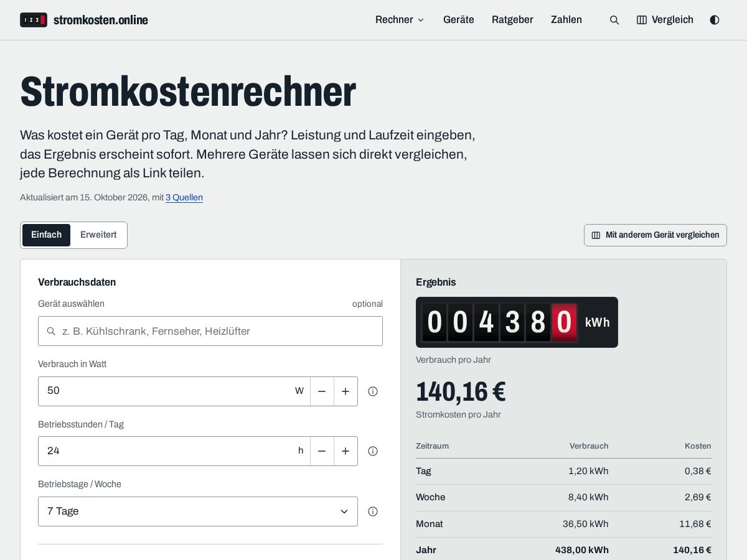The image size is (747, 560).
Task: Switch to the Einfach mode tab
Action: [47, 235]
